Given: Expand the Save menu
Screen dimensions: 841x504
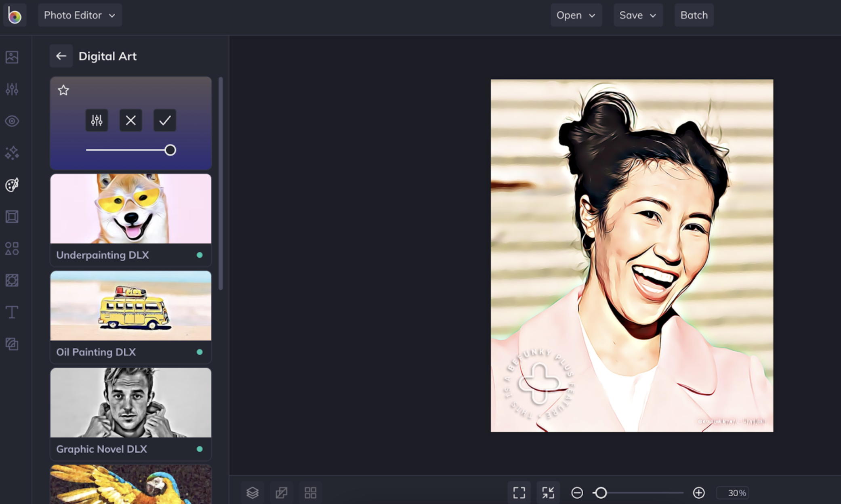Looking at the screenshot, I should (638, 15).
